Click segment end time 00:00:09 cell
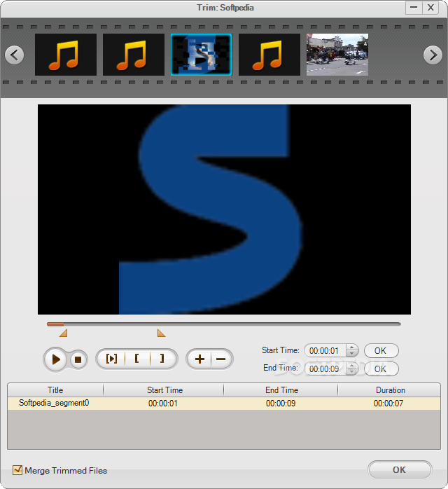Viewport: 448px width, 489px height. (x=281, y=404)
